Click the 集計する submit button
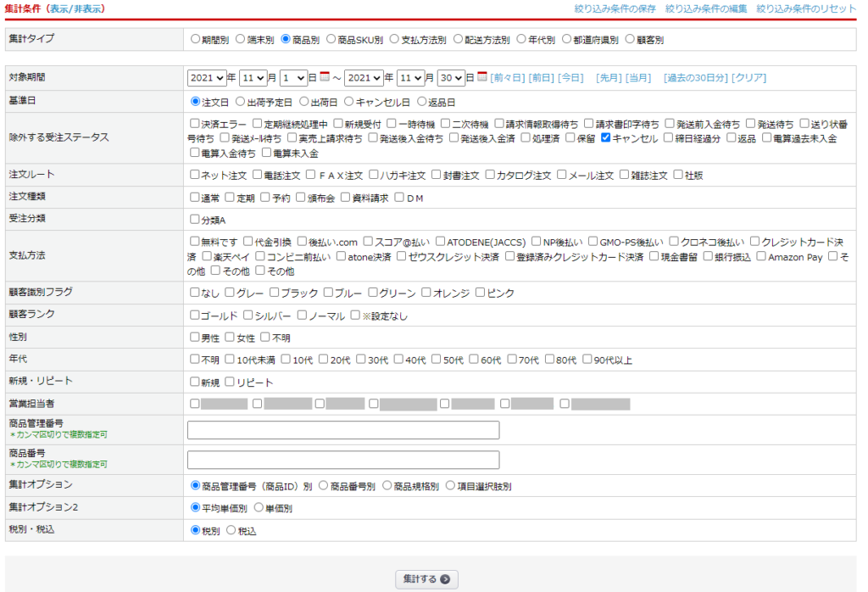This screenshot has height=592, width=868. [x=426, y=579]
